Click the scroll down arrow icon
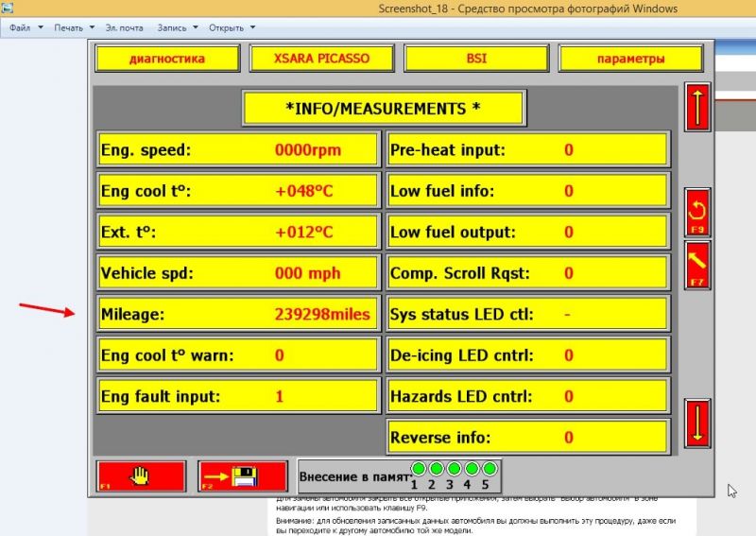This screenshot has width=756, height=536. (697, 423)
